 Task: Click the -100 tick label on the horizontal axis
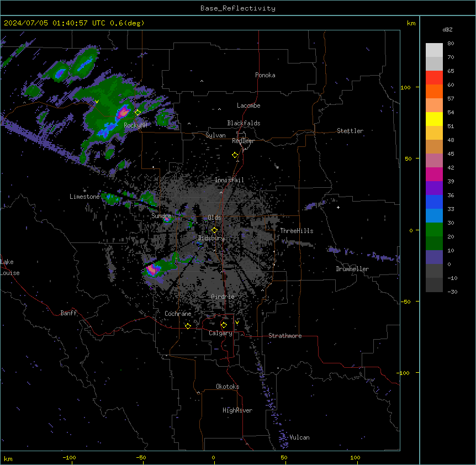[x=69, y=457]
